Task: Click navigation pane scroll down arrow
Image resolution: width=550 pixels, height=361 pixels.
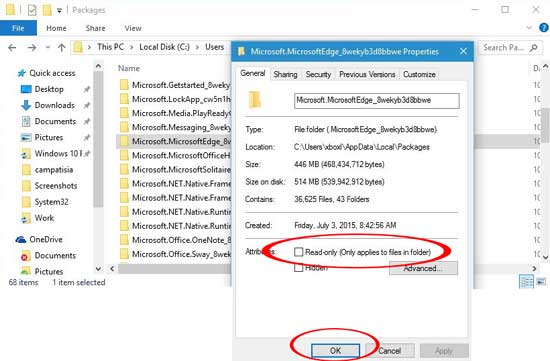Action: [99, 269]
